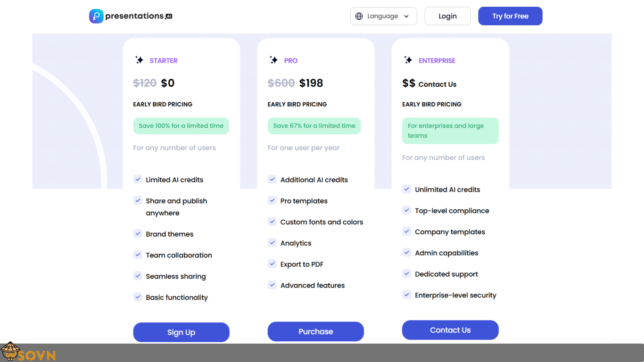This screenshot has width=644, height=362.
Task: Click the Try for Free button
Action: coord(510,16)
